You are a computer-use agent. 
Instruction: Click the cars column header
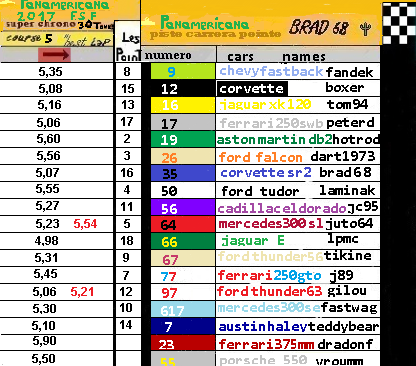point(240,57)
